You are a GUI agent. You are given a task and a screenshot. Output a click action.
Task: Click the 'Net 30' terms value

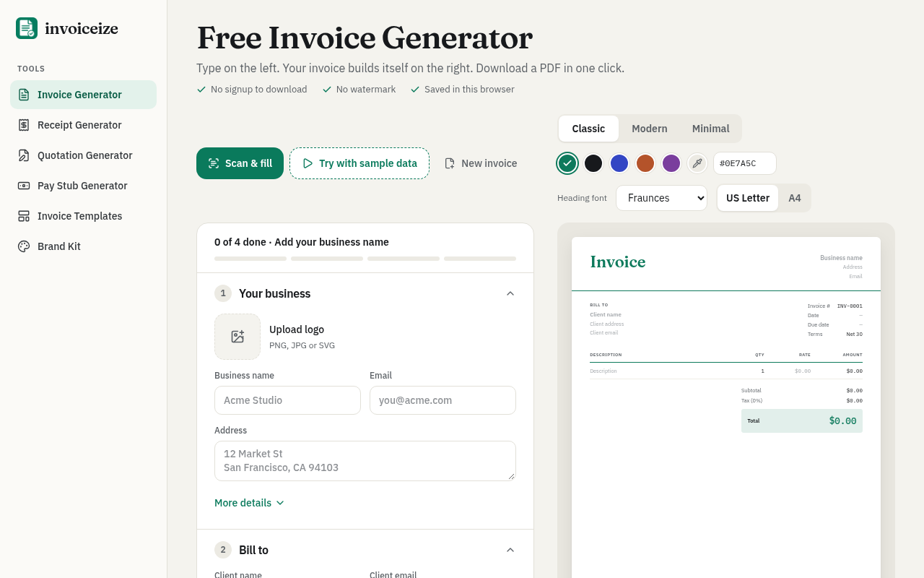point(854,335)
